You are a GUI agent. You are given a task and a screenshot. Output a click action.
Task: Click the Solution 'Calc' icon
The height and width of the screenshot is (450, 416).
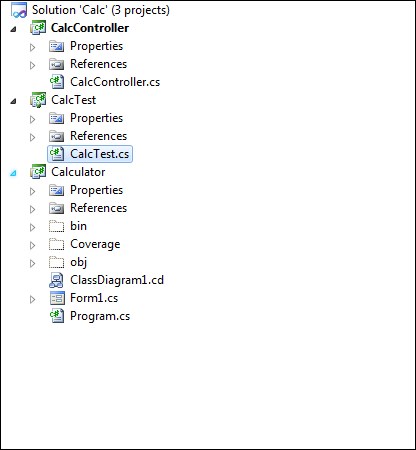[19, 10]
